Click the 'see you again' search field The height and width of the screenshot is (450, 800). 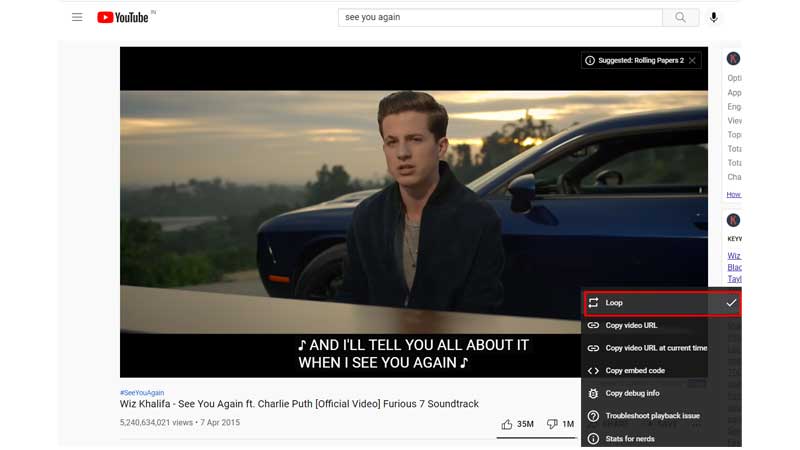pos(500,17)
